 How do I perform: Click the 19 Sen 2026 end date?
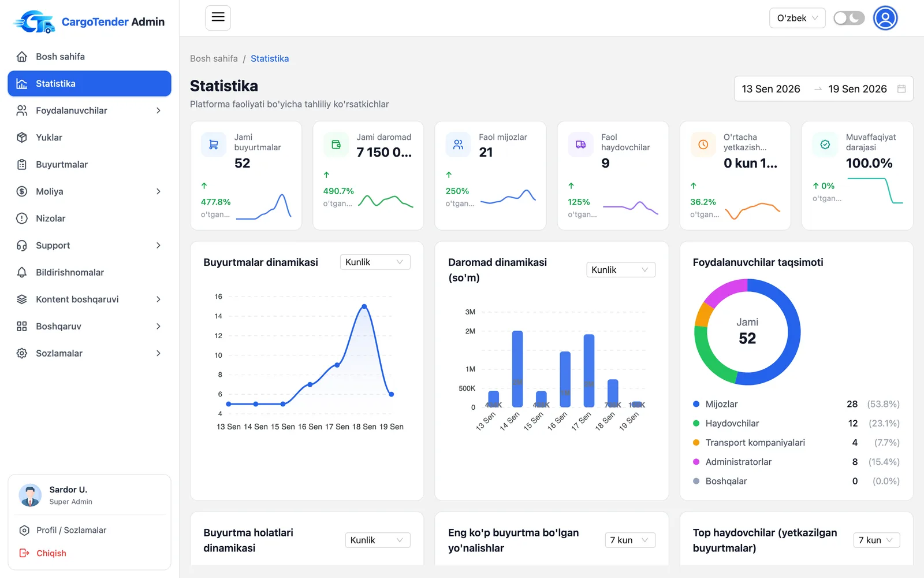[858, 89]
